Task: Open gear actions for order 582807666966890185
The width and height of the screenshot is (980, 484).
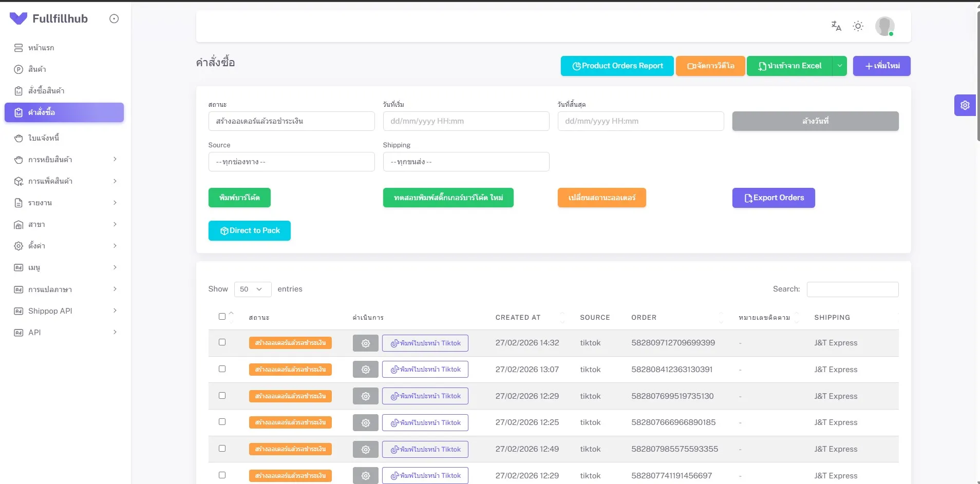Action: tap(365, 423)
